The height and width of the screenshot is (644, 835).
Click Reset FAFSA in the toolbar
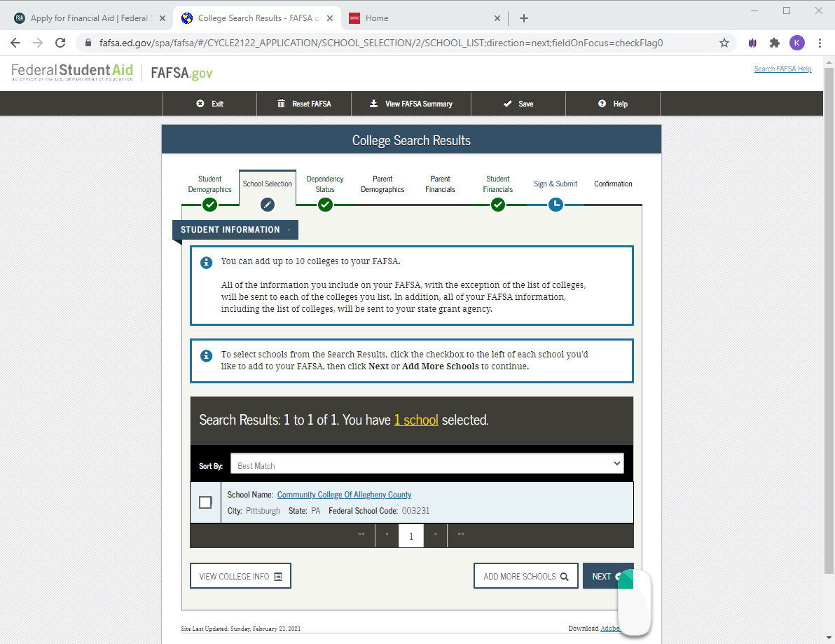tap(304, 104)
